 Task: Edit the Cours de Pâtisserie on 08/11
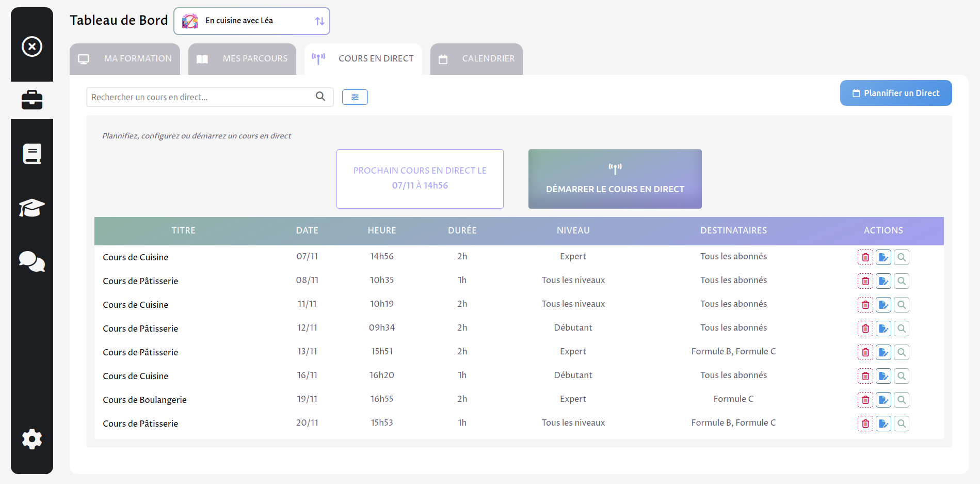883,280
